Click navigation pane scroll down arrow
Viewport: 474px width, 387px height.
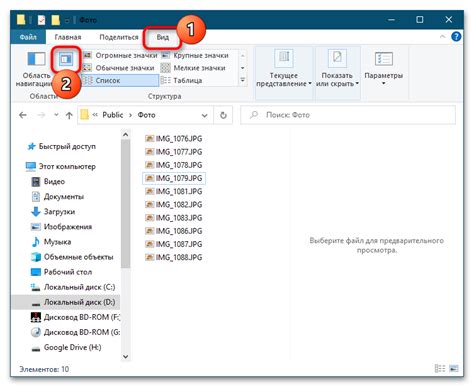pos(125,356)
